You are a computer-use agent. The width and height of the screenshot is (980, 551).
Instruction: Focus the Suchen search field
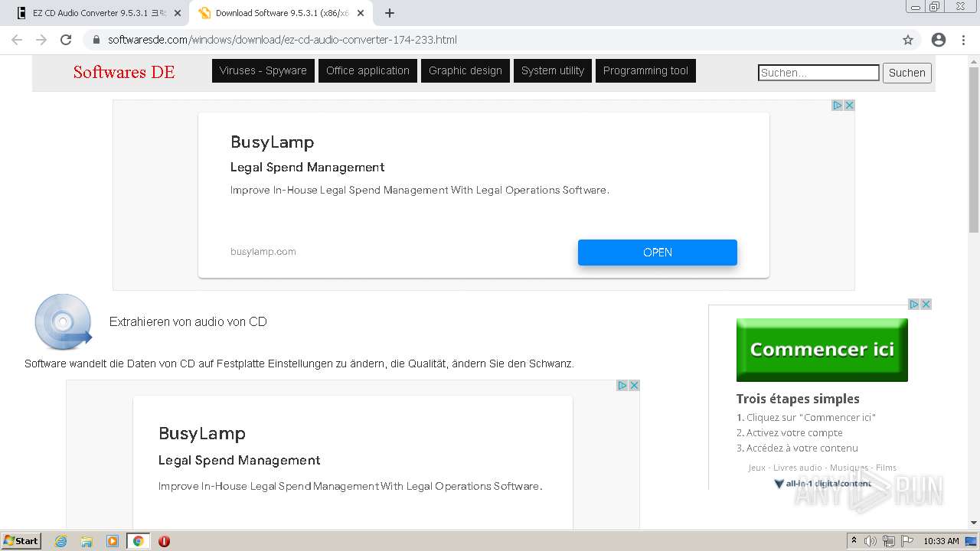tap(818, 73)
